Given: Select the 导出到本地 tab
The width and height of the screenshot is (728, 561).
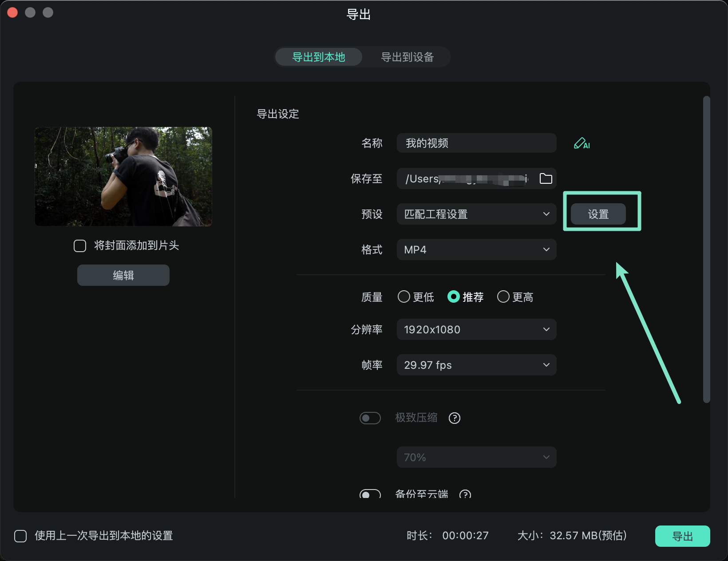Looking at the screenshot, I should [318, 57].
